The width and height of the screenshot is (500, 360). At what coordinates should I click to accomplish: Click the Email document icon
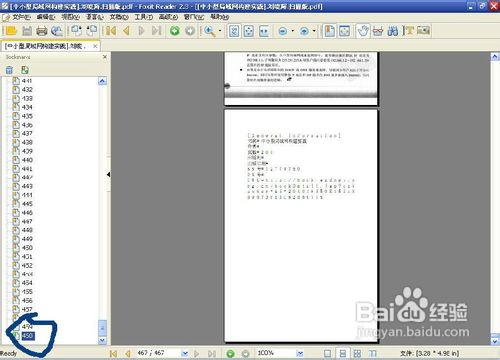point(57,31)
